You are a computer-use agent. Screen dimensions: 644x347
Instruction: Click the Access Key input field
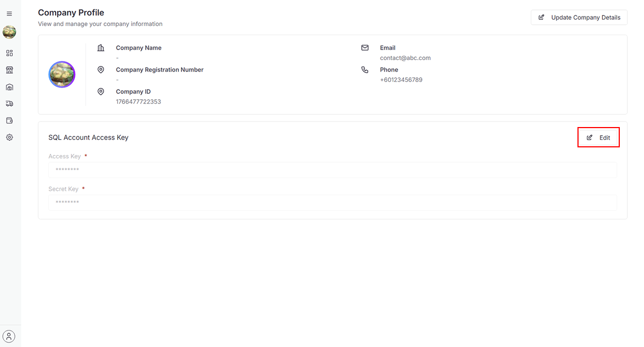(333, 170)
